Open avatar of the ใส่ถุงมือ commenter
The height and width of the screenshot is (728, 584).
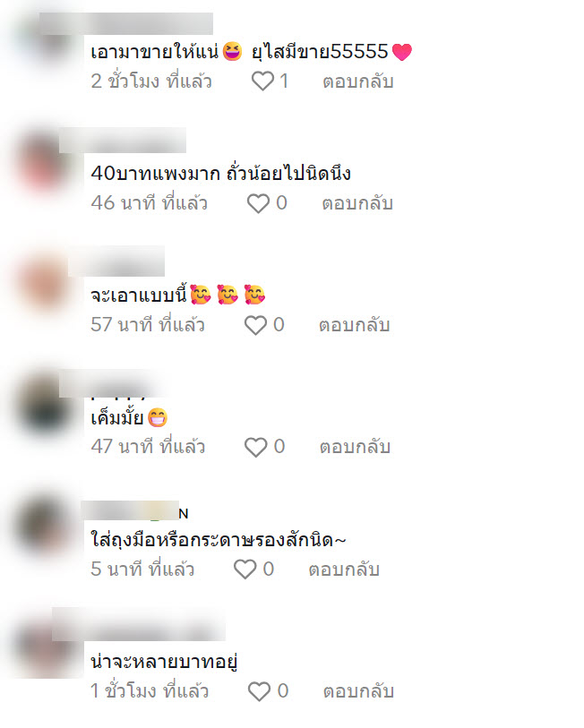[x=45, y=527]
